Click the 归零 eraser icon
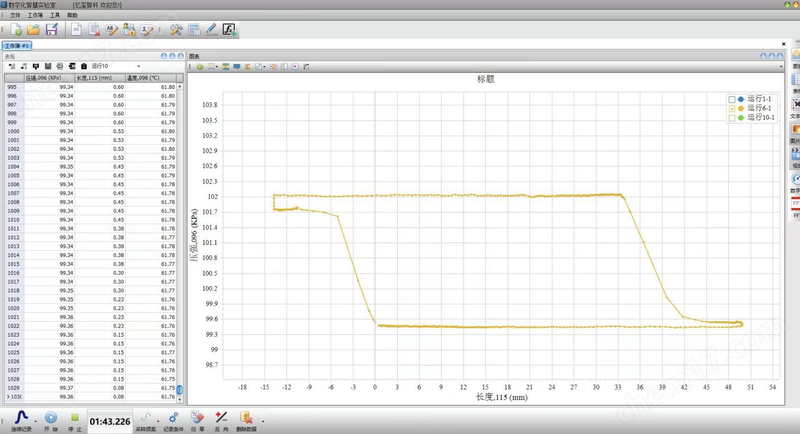Image resolution: width=800 pixels, height=434 pixels. click(x=197, y=418)
